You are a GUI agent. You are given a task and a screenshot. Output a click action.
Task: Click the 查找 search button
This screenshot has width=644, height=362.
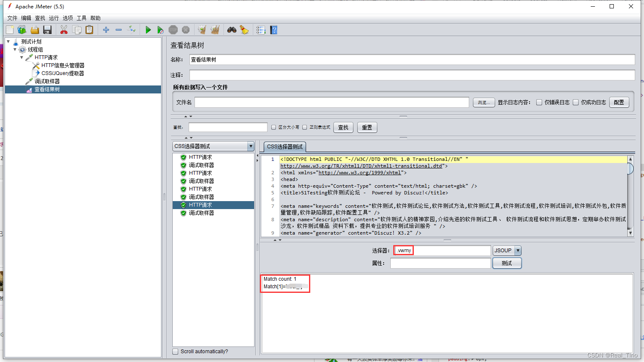pyautogui.click(x=343, y=127)
